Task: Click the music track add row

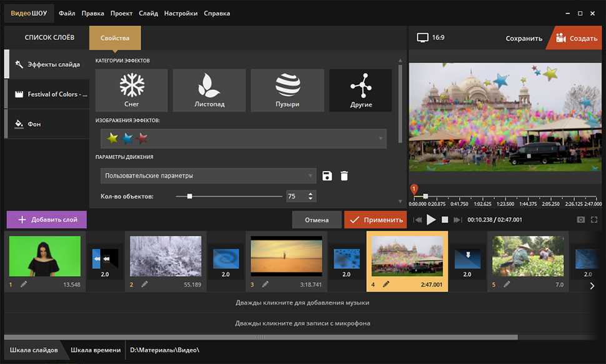Action: [x=302, y=303]
